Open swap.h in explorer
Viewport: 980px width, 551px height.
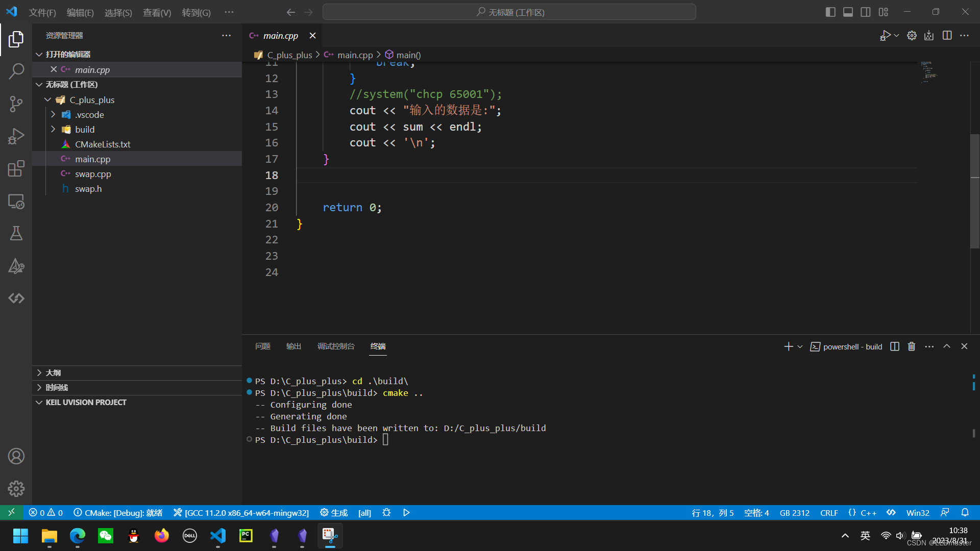point(137,188)
